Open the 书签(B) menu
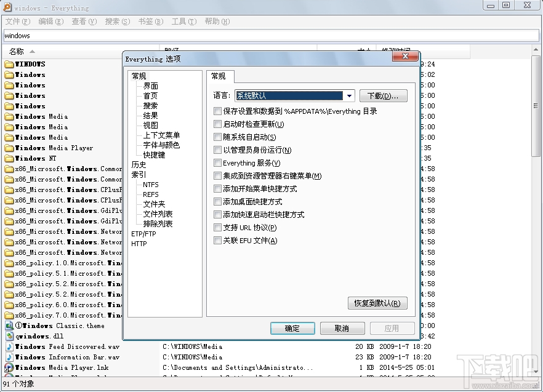 pos(151,22)
